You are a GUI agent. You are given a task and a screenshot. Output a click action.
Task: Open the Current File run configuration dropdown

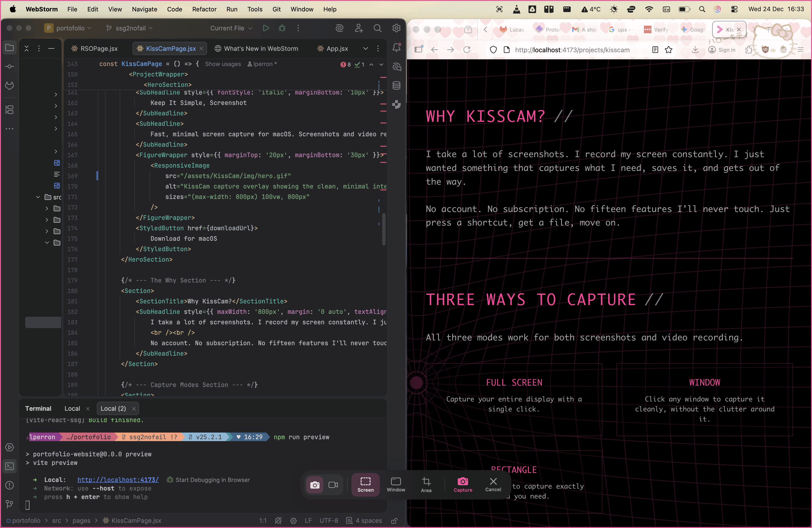point(231,28)
